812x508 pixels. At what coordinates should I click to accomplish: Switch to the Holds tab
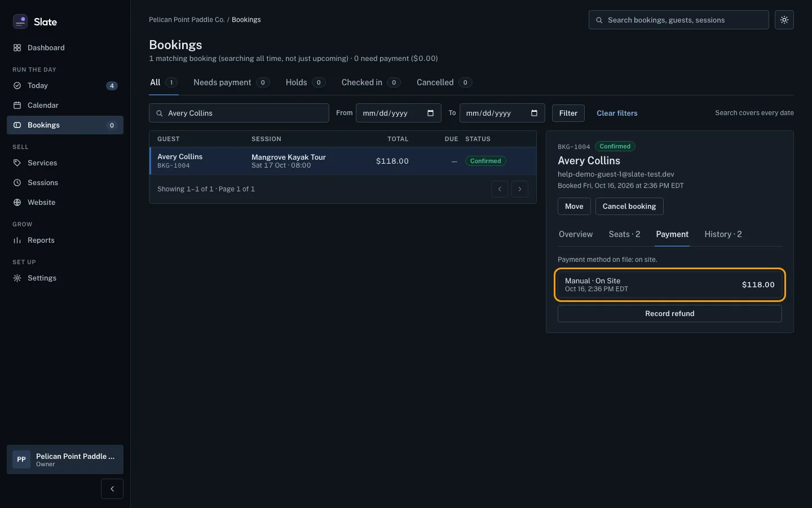pos(305,82)
